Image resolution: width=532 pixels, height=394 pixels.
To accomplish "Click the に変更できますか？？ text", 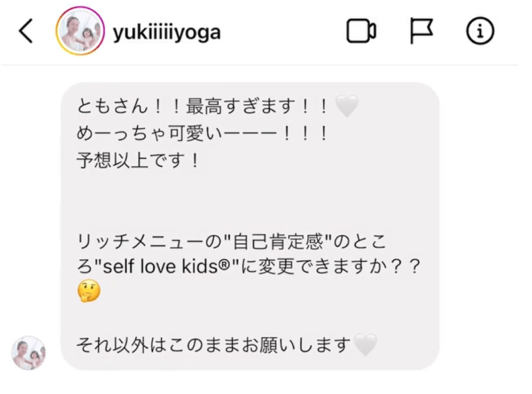I will [x=331, y=266].
